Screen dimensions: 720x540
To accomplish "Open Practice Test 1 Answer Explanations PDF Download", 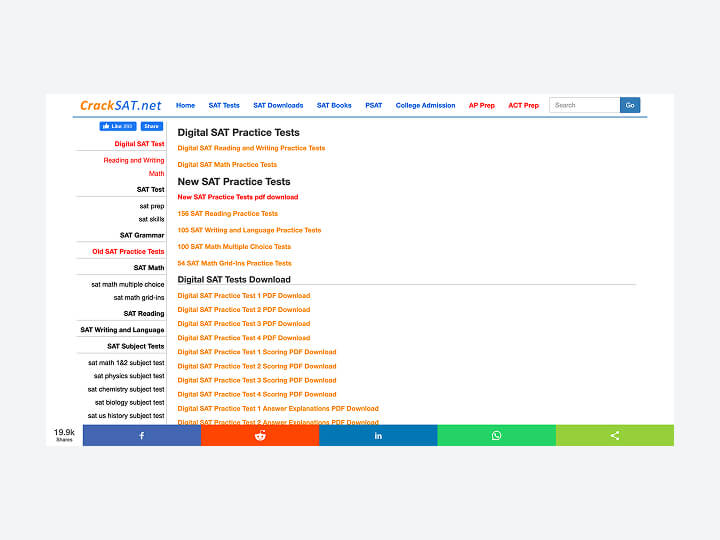I will [x=278, y=409].
